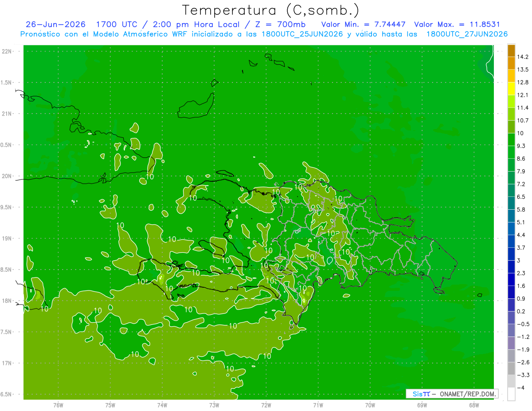Select the '1800UTC_25JUN2026' initialization timestamp

tap(302, 34)
